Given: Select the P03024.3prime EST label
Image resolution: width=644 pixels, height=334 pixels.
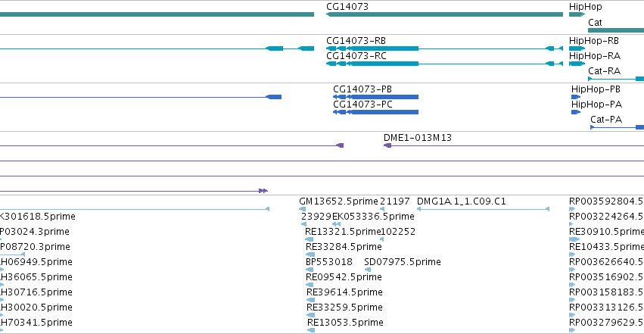Looking at the screenshot, I should (35, 232).
